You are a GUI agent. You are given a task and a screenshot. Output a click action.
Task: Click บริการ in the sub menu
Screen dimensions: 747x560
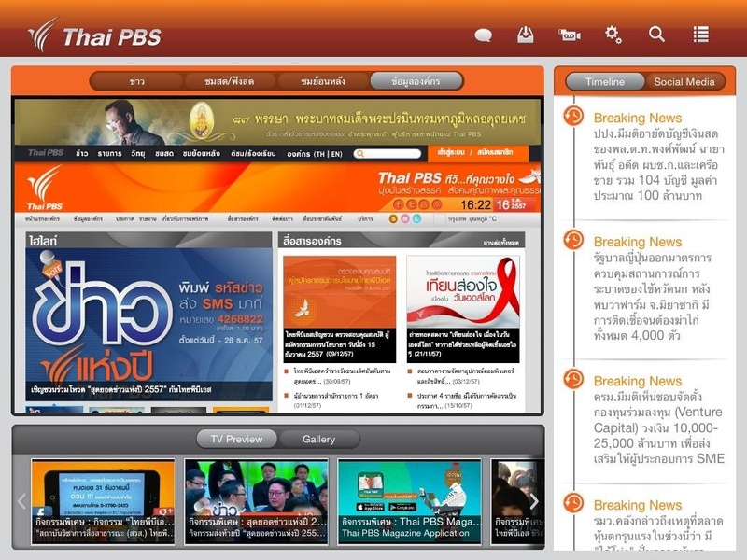[x=365, y=218]
